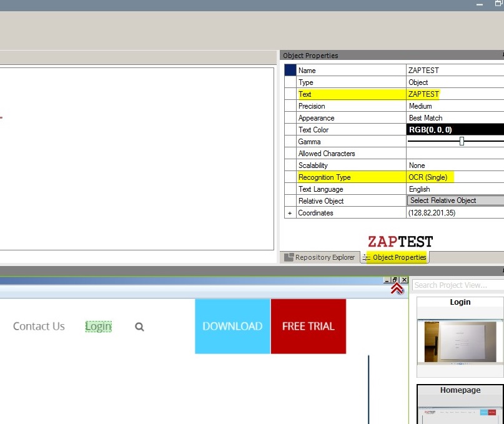Open the Text Color RGB(0,0,0) swatch
This screenshot has width=504, height=424.
tap(455, 130)
